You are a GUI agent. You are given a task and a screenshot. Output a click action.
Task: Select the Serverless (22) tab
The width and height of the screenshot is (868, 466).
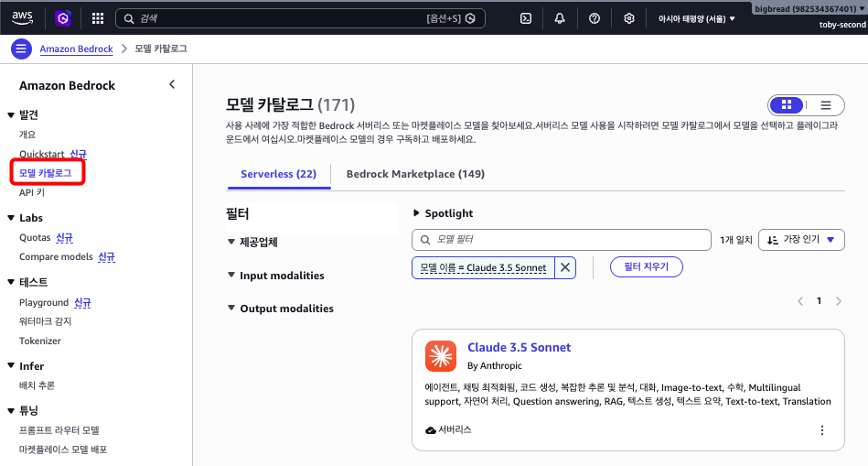coord(278,174)
